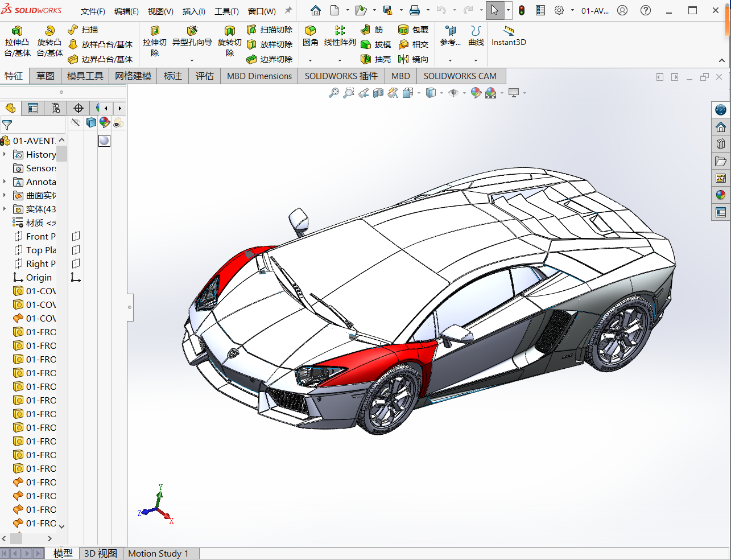
Task: Select the Wrap (包覆) tool
Action: click(414, 30)
